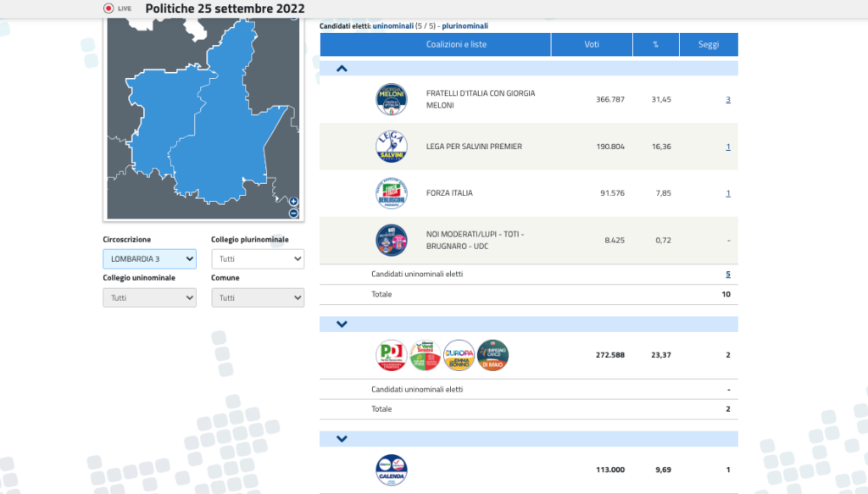The image size is (868, 494).
Task: Zoom in on the map with plus icon
Action: (x=293, y=202)
